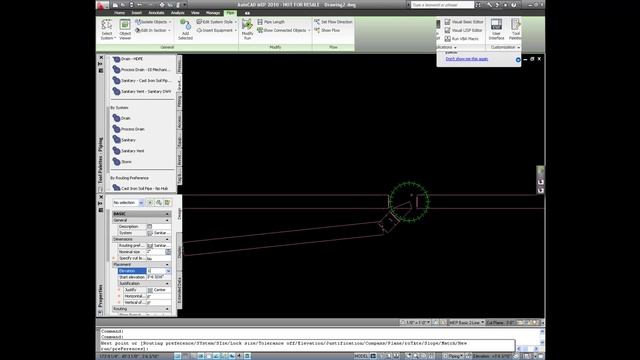Open User Interface customization

click(496, 30)
